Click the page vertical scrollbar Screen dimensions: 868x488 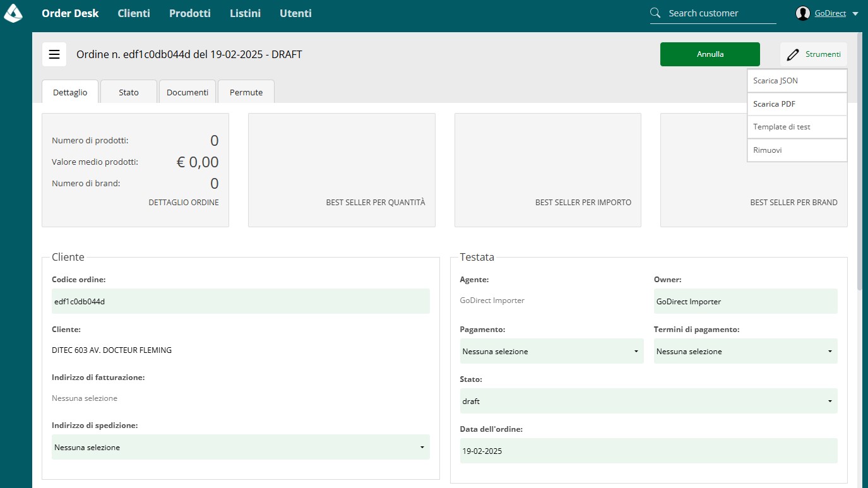tap(860, 161)
